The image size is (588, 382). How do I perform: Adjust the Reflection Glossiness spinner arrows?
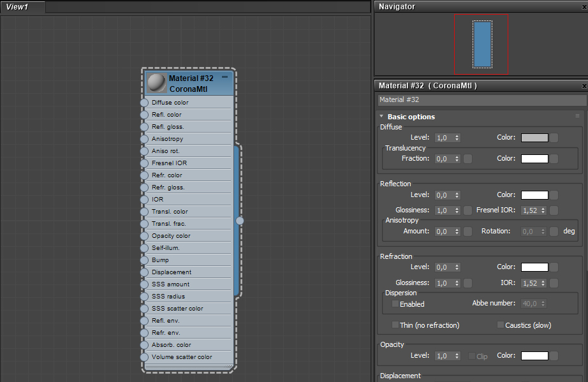457,210
